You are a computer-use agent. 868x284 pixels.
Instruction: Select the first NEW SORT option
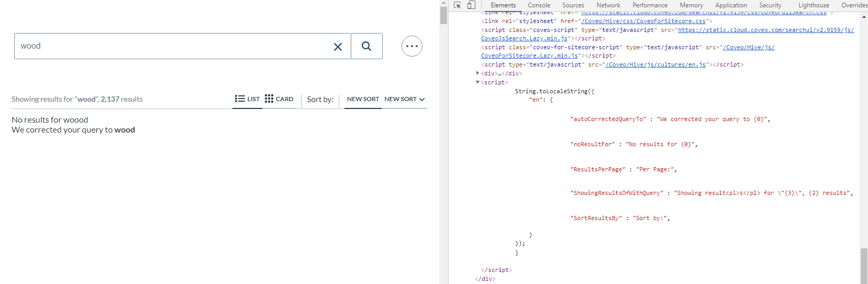click(x=363, y=99)
